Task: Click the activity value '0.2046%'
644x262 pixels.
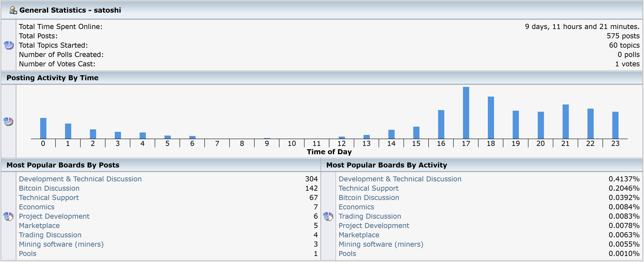Action: click(624, 188)
